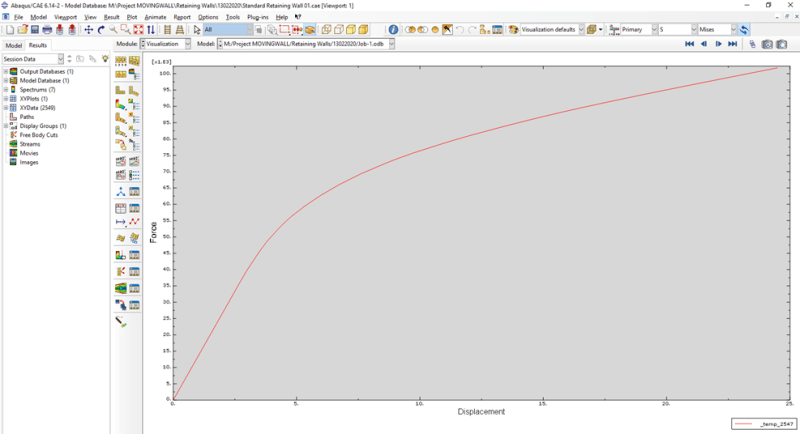Click the Create Free Body Cut icon
The width and height of the screenshot is (800, 434).
coord(120,272)
